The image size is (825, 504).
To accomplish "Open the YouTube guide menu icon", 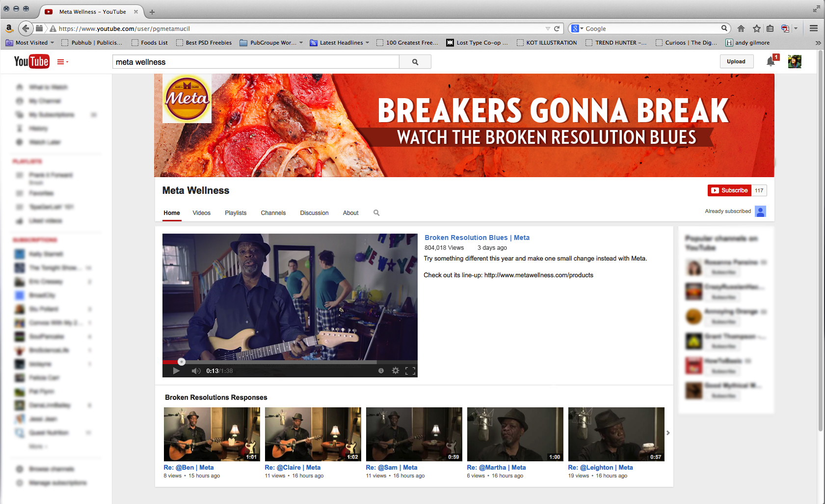I will click(62, 62).
